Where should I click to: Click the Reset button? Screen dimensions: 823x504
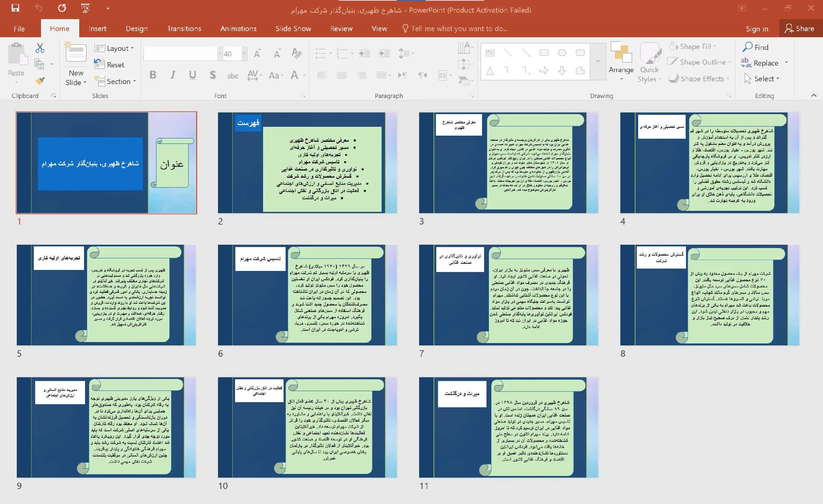click(x=109, y=65)
